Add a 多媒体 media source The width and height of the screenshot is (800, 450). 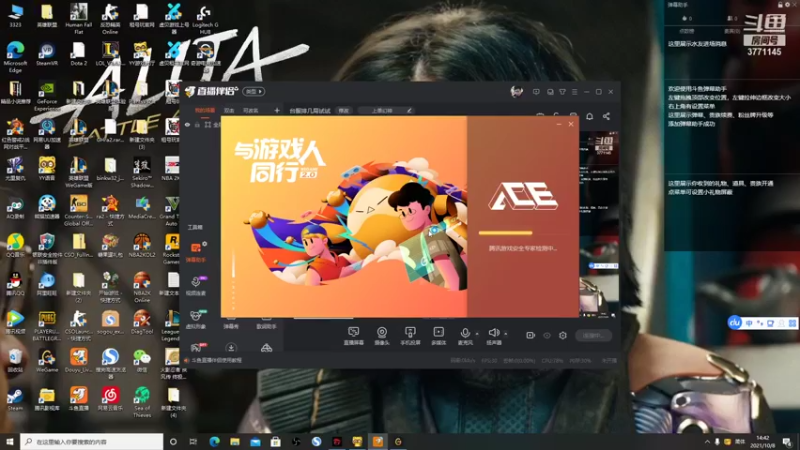click(438, 335)
